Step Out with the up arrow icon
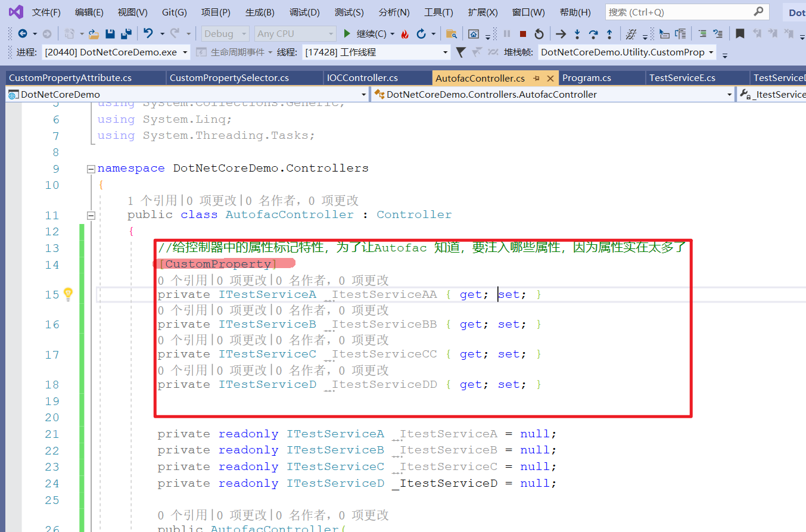This screenshot has height=532, width=806. click(609, 34)
